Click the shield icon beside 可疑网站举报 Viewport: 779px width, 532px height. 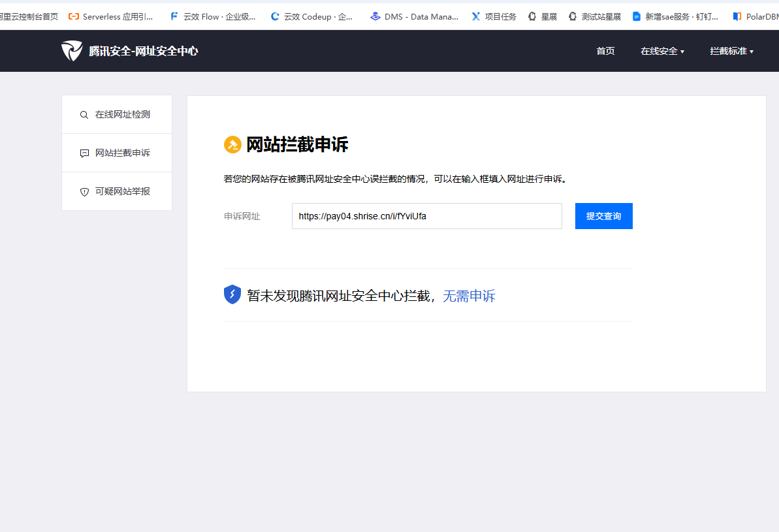pos(84,192)
